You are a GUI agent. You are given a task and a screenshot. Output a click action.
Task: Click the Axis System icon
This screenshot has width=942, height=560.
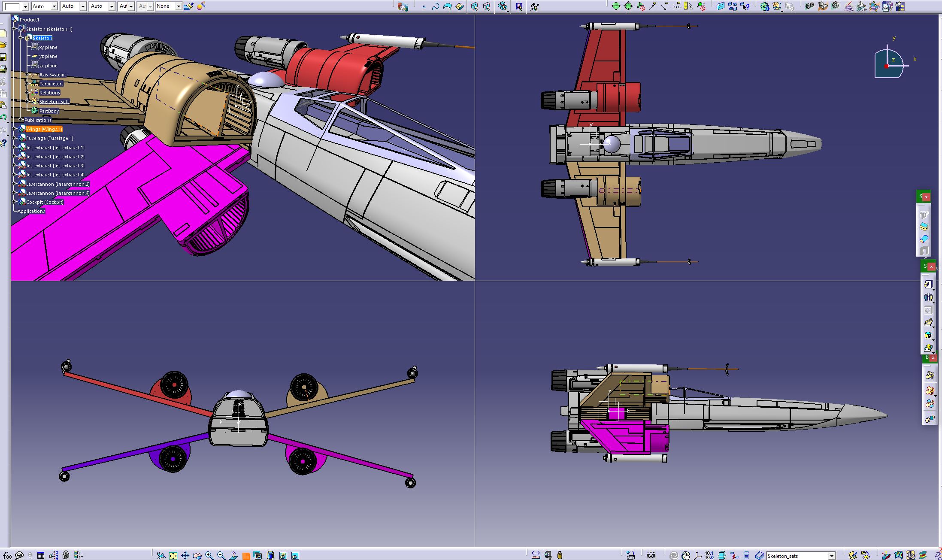tap(698, 555)
